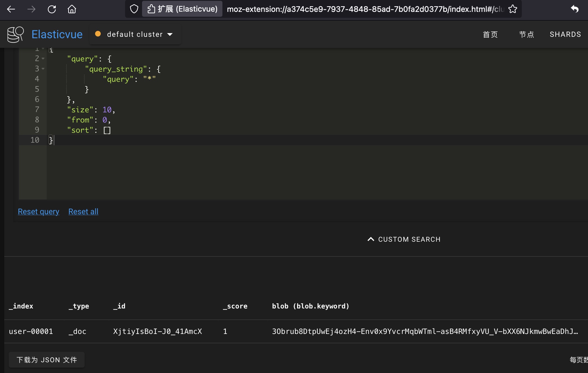Reload the page with refresh icon
Image resolution: width=588 pixels, height=373 pixels.
52,9
